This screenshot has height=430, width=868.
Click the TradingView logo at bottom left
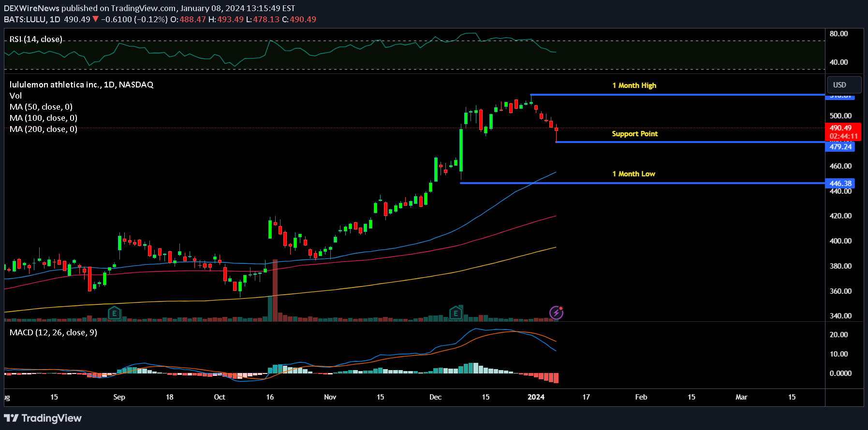pyautogui.click(x=43, y=418)
